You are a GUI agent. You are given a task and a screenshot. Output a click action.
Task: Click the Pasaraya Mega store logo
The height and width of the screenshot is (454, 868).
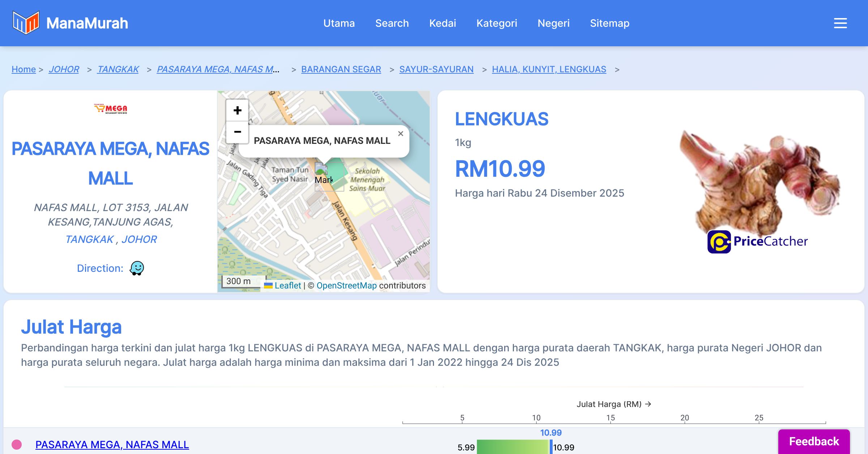pyautogui.click(x=111, y=108)
